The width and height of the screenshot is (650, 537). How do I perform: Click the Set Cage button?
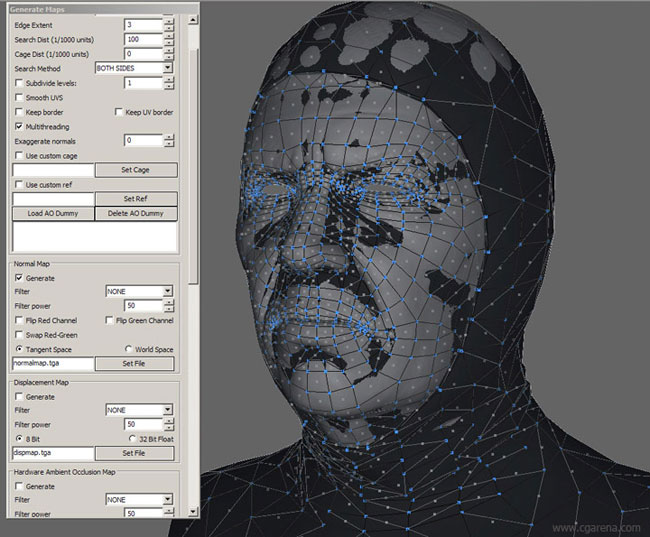pyautogui.click(x=136, y=170)
